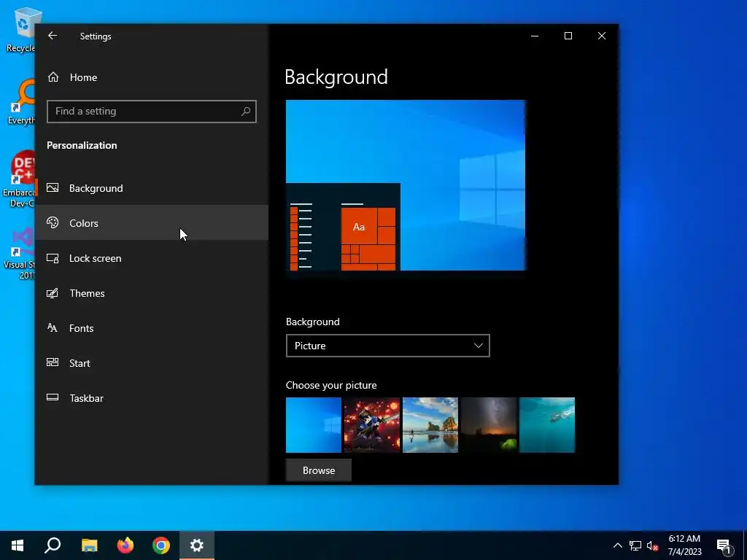
Task: Click the Start tiles icon in sidebar
Action: point(53,362)
